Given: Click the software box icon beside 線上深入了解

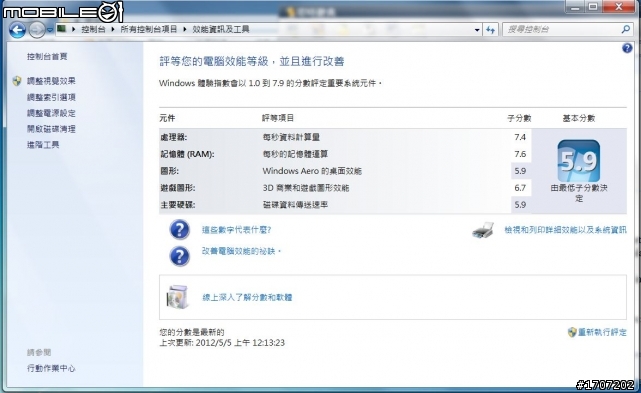Looking at the screenshot, I should pyautogui.click(x=178, y=297).
